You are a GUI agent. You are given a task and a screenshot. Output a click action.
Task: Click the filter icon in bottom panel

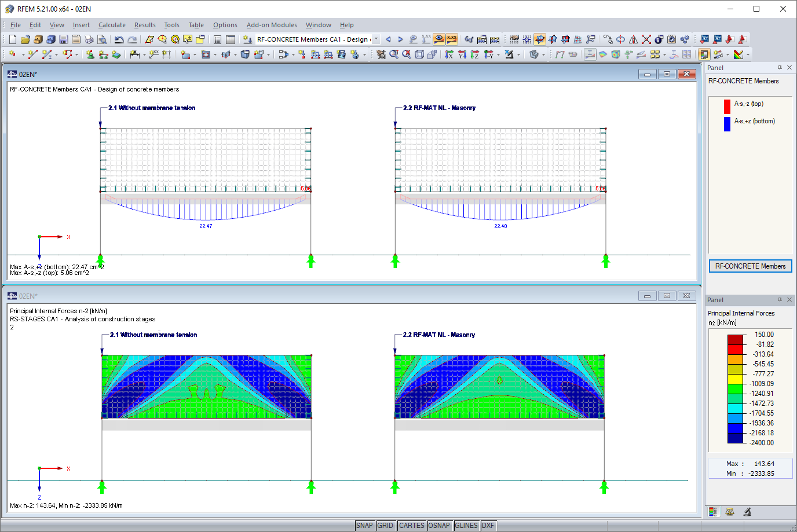coord(747,512)
